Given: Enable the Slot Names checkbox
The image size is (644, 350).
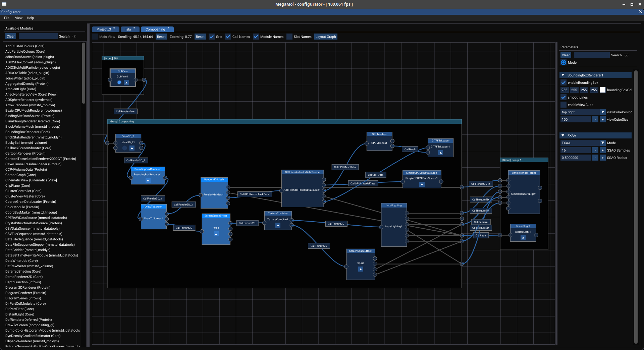Looking at the screenshot, I should coord(289,37).
